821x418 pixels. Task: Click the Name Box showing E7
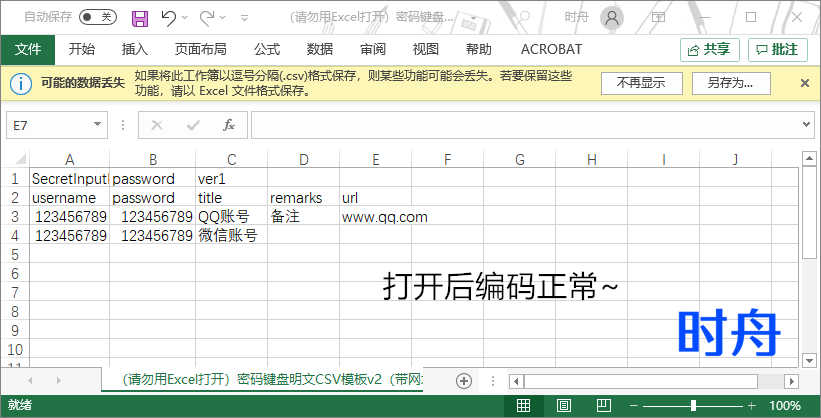[50, 125]
